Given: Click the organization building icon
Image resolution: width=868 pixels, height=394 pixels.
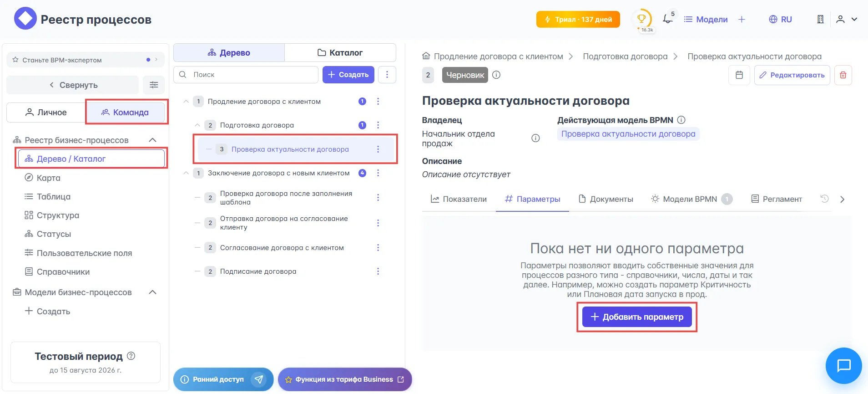Looking at the screenshot, I should 820,19.
